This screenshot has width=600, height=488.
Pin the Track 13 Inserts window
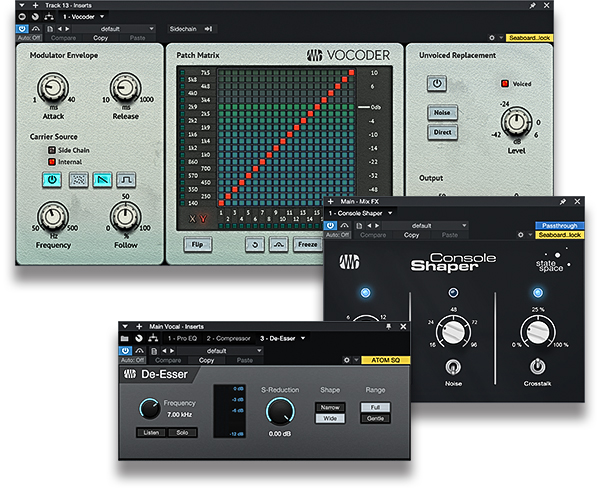tap(532, 5)
